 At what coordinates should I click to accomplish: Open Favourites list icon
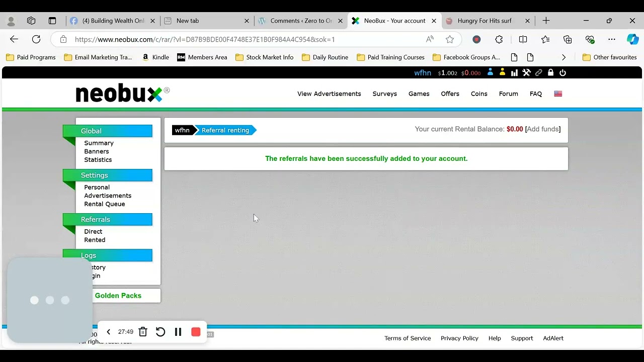[545, 39]
